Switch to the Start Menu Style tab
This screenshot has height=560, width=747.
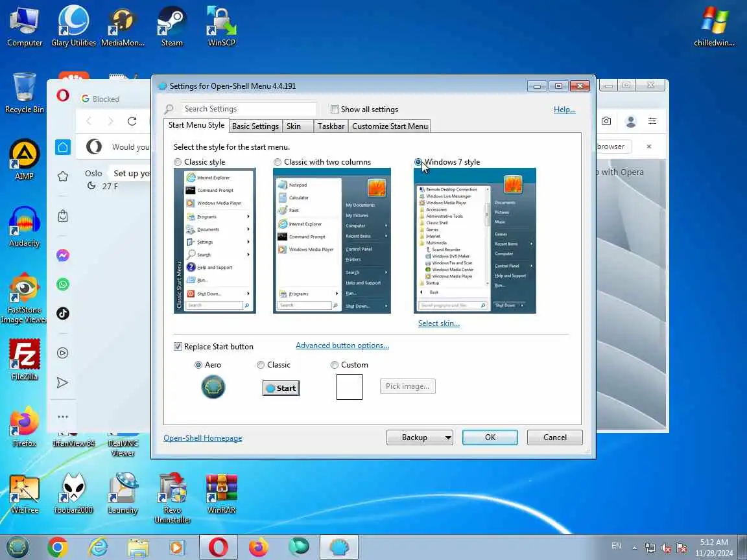pos(196,125)
